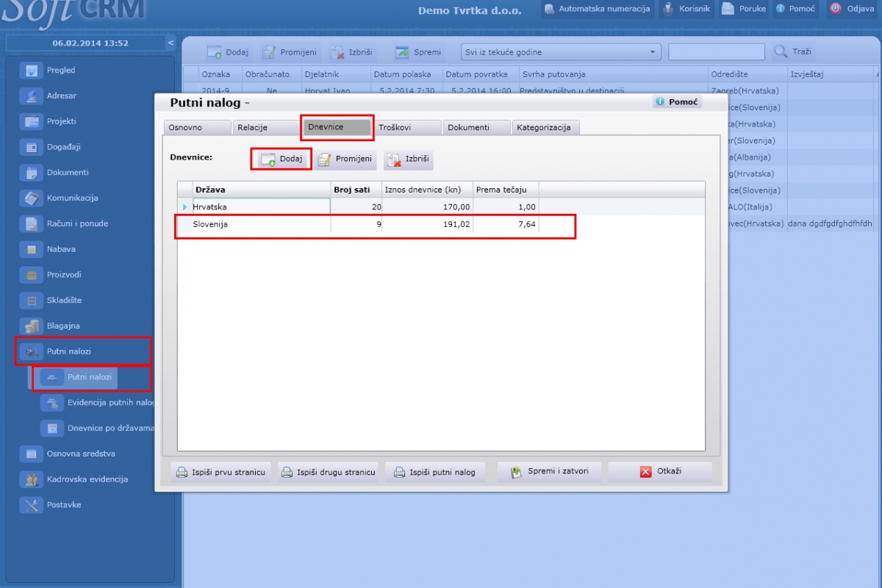882x588 pixels.
Task: Click Spremi in the main toolbar
Action: point(418,52)
